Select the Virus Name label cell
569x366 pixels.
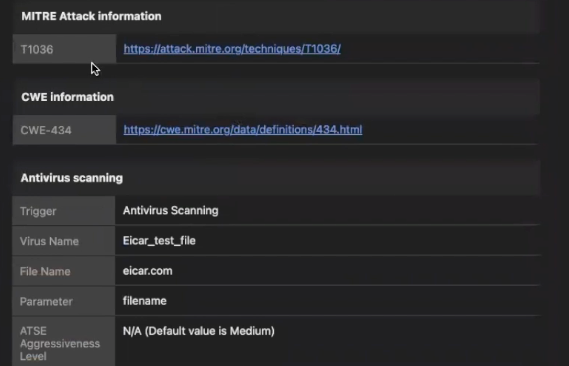point(64,241)
